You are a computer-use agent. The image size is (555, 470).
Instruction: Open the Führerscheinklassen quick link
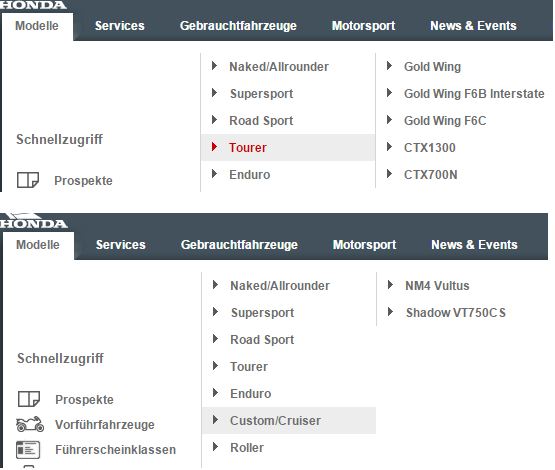point(115,450)
